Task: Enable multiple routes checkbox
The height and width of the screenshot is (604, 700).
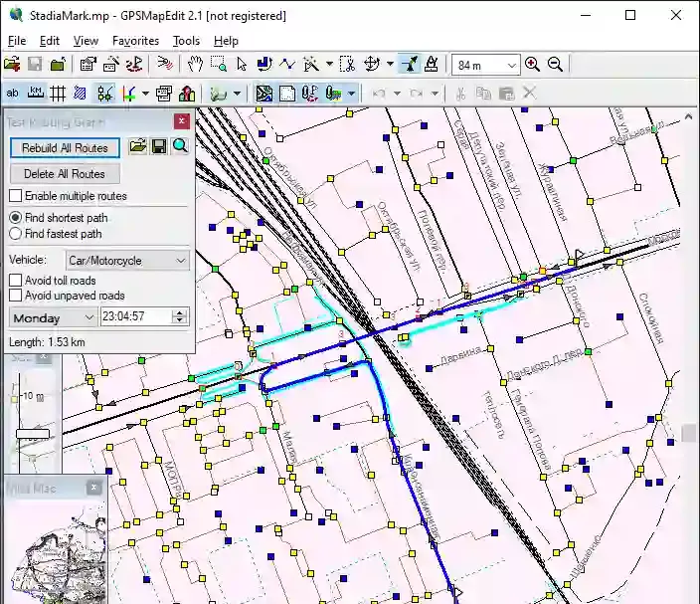Action: pyautogui.click(x=15, y=196)
